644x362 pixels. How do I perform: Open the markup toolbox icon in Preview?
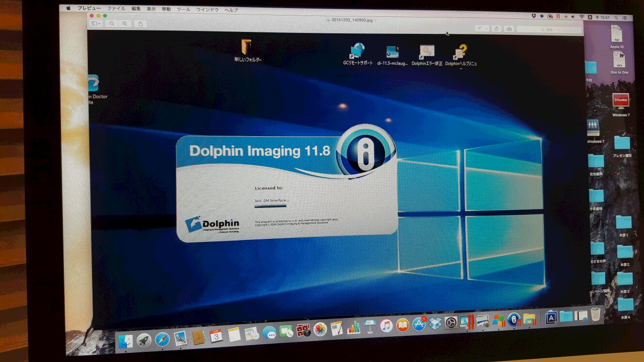(x=509, y=29)
